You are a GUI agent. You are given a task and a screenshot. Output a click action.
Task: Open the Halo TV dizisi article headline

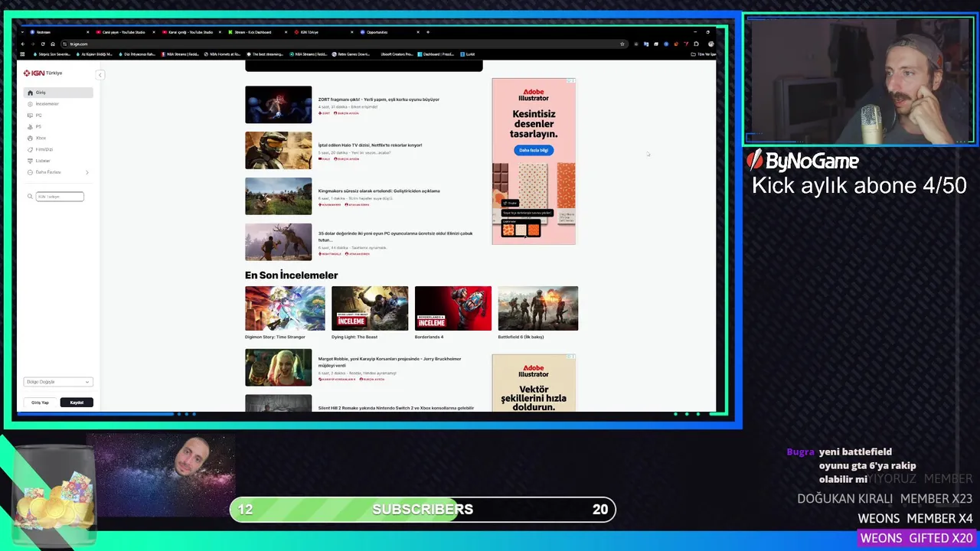[x=370, y=145]
